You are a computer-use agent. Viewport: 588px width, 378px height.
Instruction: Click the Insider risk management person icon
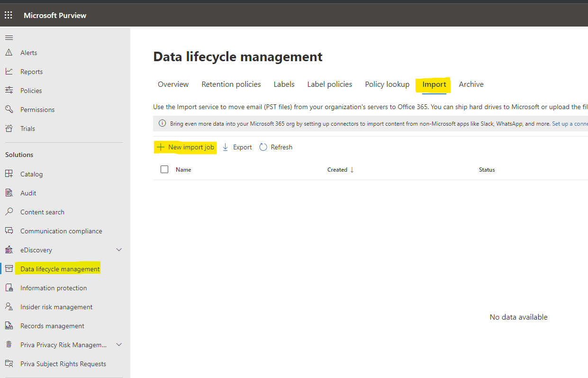(9, 307)
